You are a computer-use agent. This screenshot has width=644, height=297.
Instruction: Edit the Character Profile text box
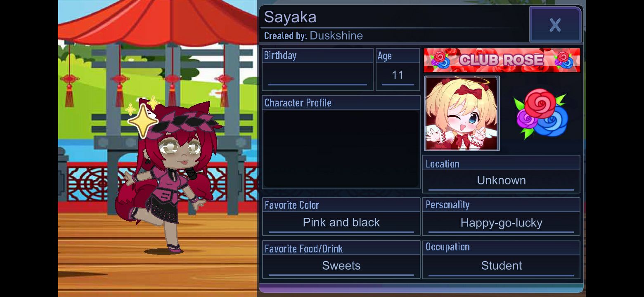[341, 149]
